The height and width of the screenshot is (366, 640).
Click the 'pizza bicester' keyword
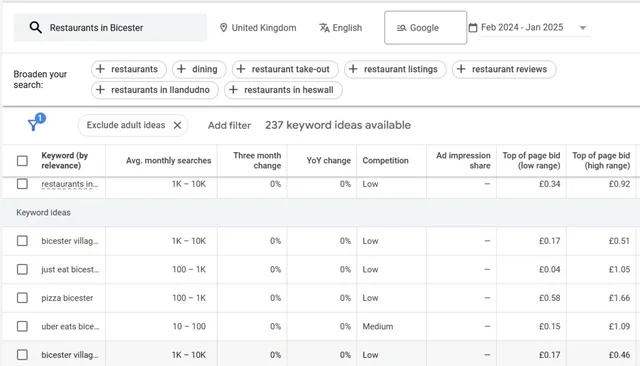[67, 298]
